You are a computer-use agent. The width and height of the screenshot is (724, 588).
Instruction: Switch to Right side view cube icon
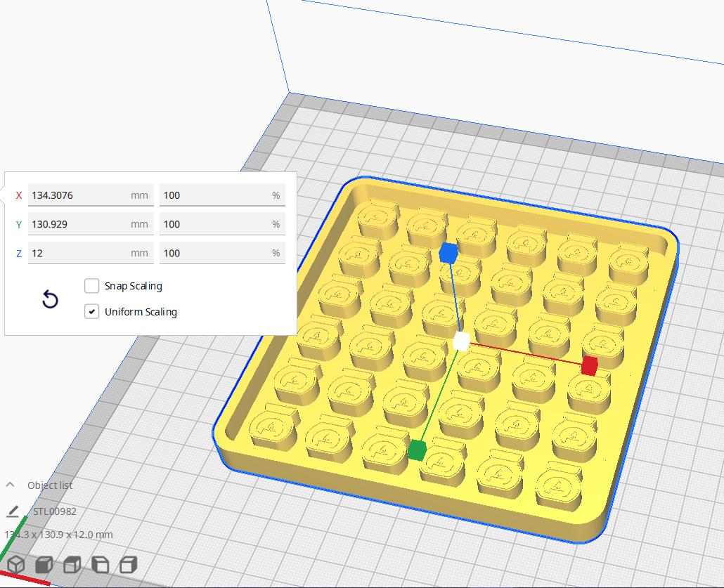coord(127,564)
